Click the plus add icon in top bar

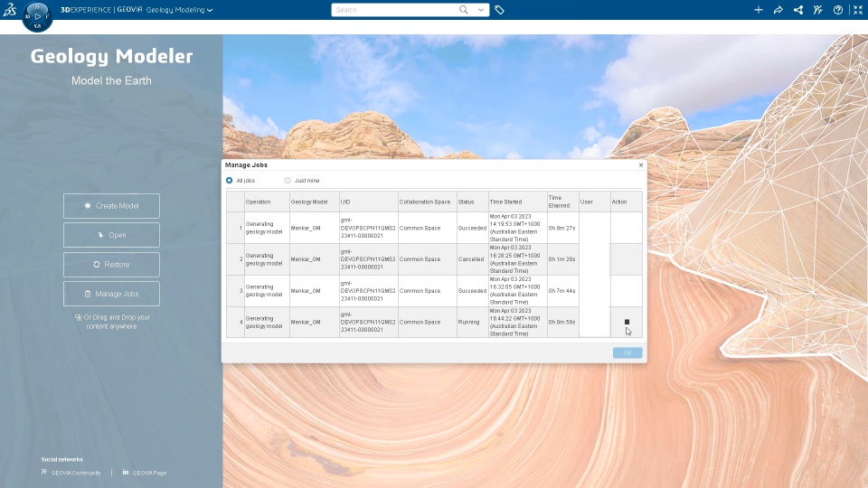(759, 10)
